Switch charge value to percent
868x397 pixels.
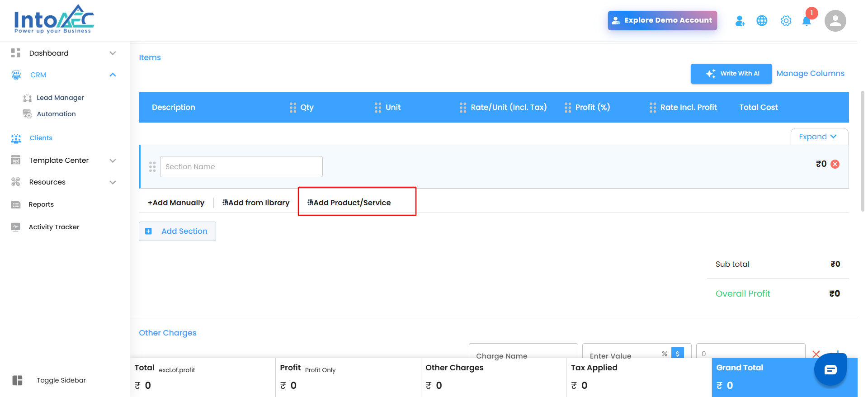tap(665, 354)
